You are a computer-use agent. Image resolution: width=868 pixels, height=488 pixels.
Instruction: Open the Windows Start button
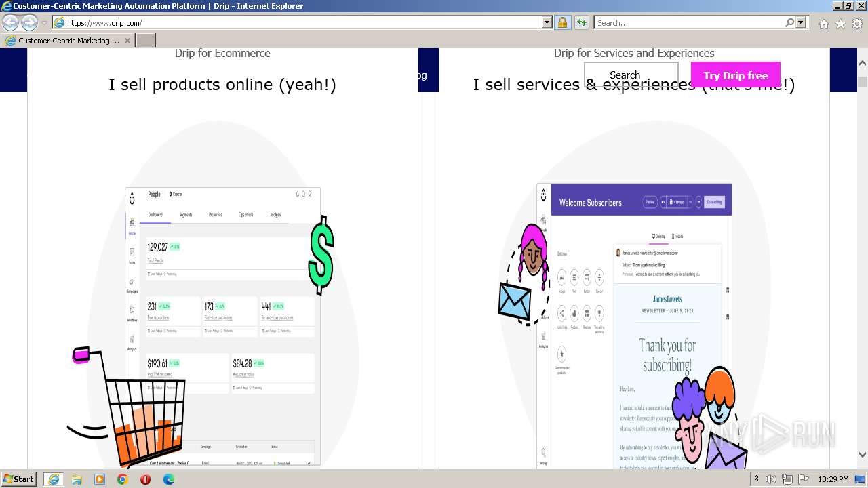pyautogui.click(x=18, y=479)
